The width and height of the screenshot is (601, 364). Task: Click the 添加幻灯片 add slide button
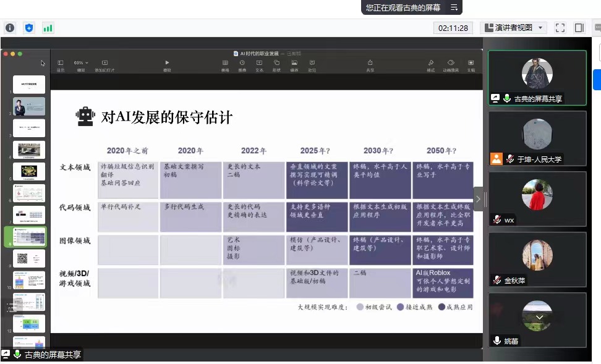104,62
